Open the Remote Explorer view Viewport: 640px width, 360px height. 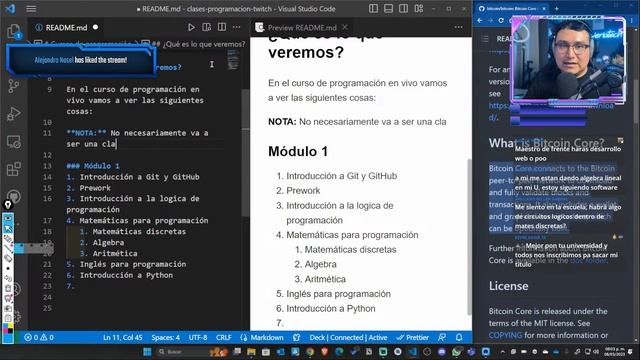[x=13, y=142]
